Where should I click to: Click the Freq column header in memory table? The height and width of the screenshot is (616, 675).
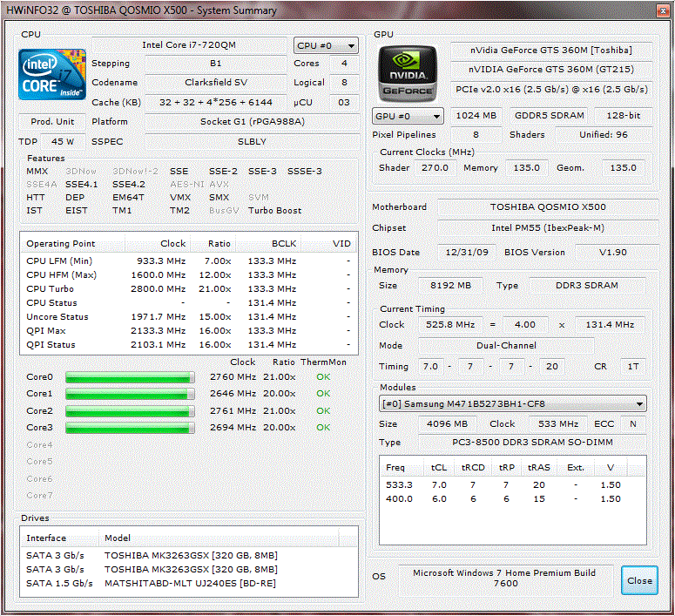coord(395,467)
